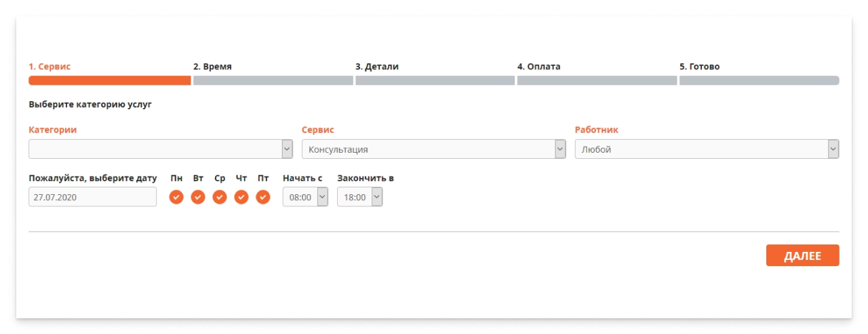Image resolution: width=868 pixels, height=334 pixels.
Task: Open the Категории dropdown
Action: click(x=161, y=149)
